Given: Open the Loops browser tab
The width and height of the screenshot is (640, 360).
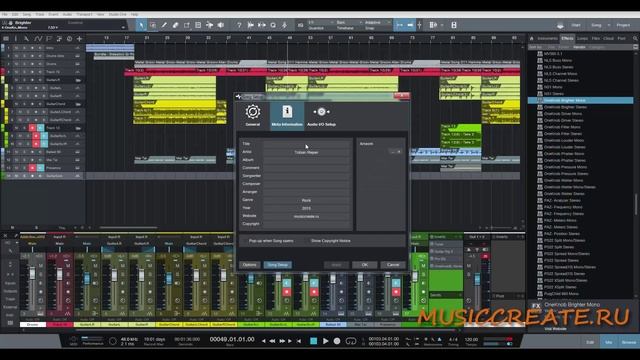Looking at the screenshot, I should tap(582, 38).
